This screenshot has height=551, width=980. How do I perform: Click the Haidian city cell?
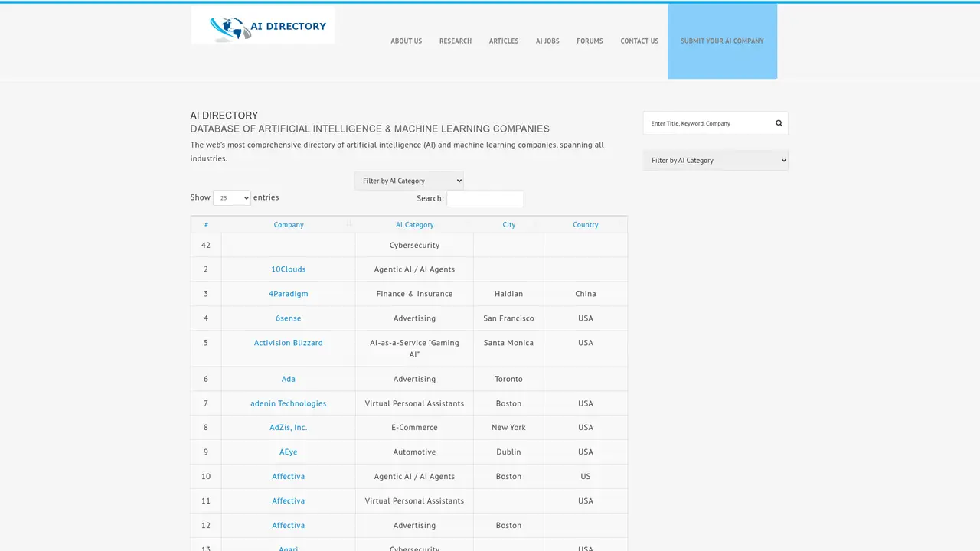tap(508, 294)
